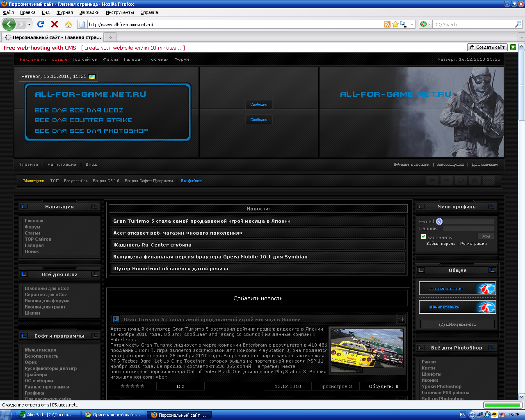This screenshot has width=525, height=420.
Task: Click blue L icon left of Мини профиль
Action: (421, 207)
